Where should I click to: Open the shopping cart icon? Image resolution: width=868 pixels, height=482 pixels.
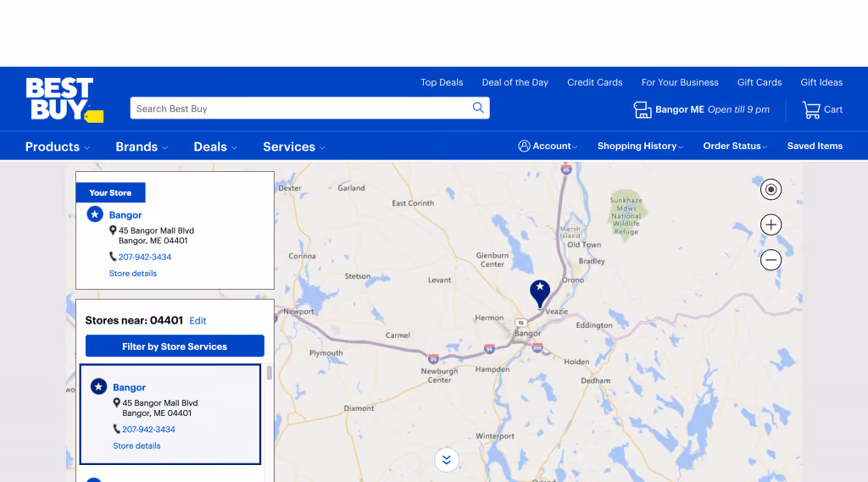tap(811, 109)
